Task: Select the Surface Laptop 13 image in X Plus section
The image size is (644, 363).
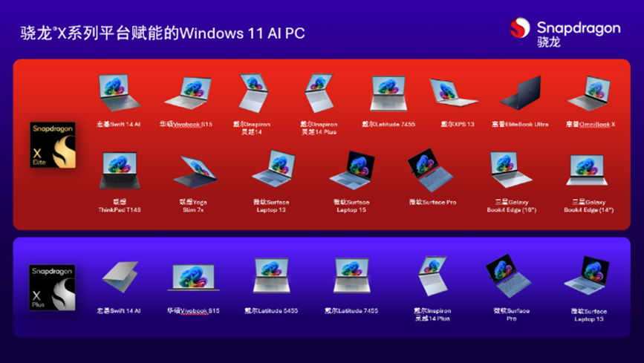Action: 587,275
